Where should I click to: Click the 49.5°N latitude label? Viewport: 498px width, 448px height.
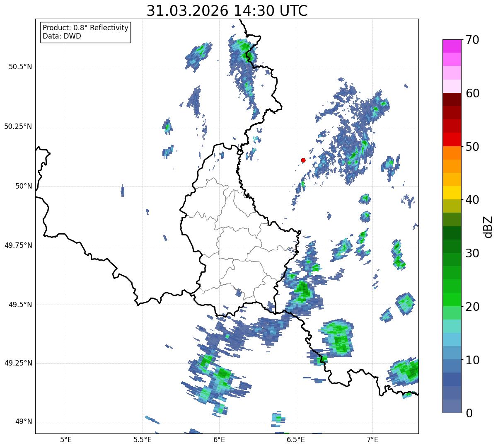[x=20, y=305]
